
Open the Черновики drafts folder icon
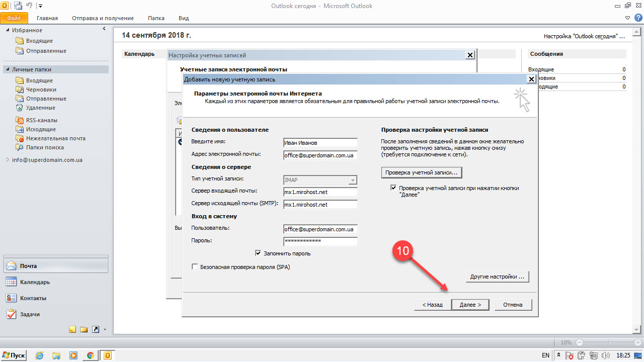pos(20,89)
